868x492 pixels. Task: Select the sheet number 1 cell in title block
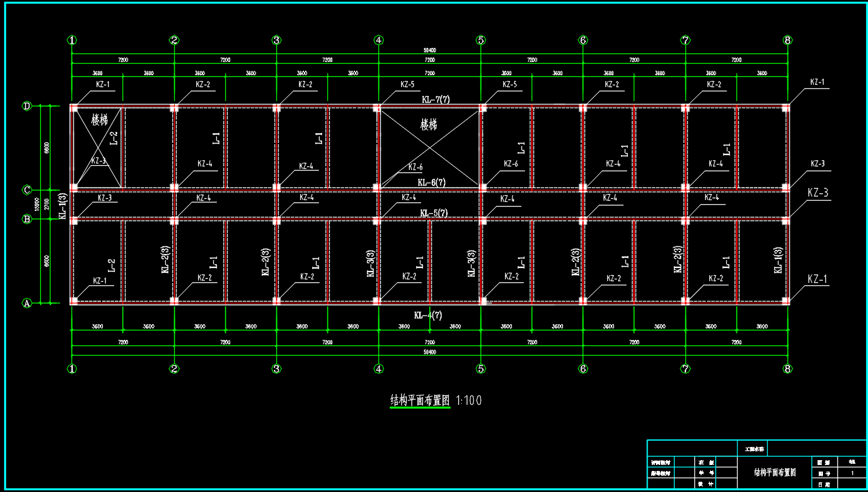[852, 473]
